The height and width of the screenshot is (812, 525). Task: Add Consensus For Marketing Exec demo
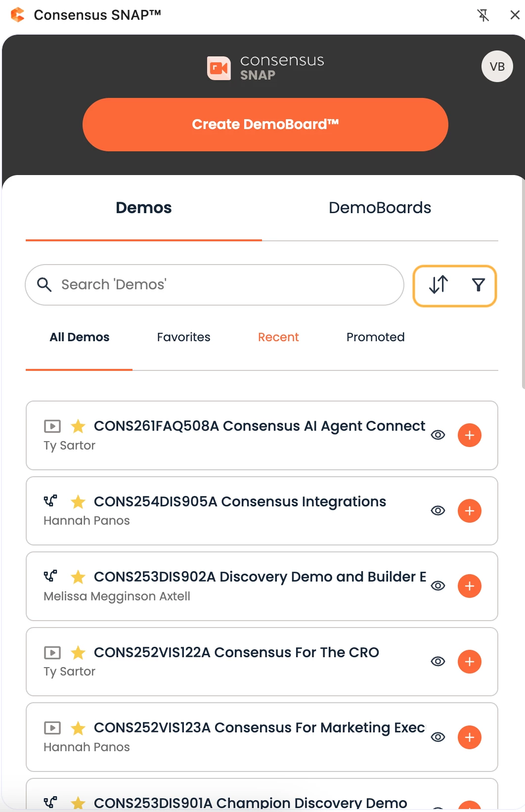click(469, 737)
